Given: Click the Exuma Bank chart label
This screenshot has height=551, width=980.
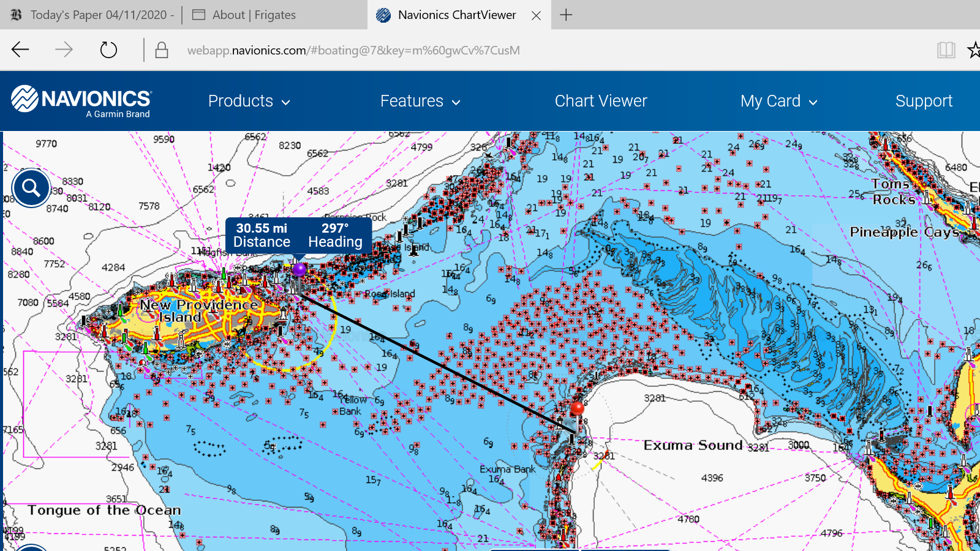Looking at the screenshot, I should point(507,469).
